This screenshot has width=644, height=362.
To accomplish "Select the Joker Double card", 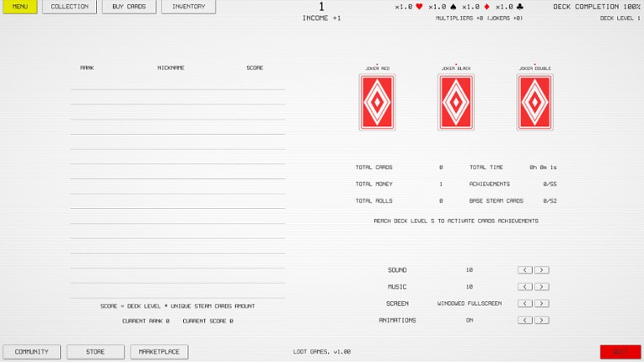I will click(x=534, y=102).
